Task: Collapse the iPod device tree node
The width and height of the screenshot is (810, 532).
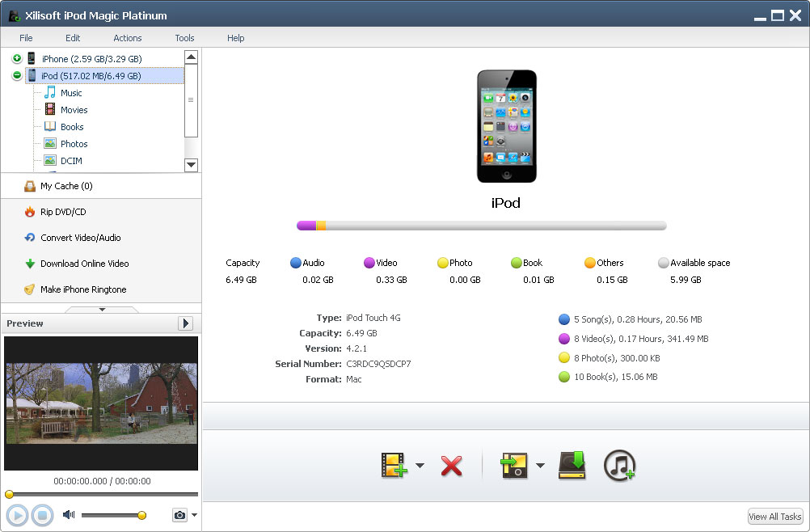Action: [17, 76]
